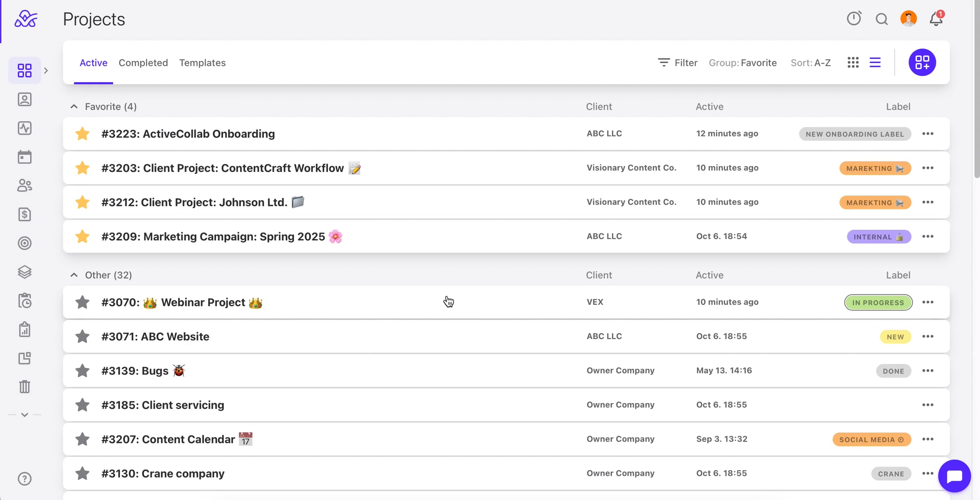
Task: Open the Bugs project's three-dot menu
Action: [x=928, y=371]
